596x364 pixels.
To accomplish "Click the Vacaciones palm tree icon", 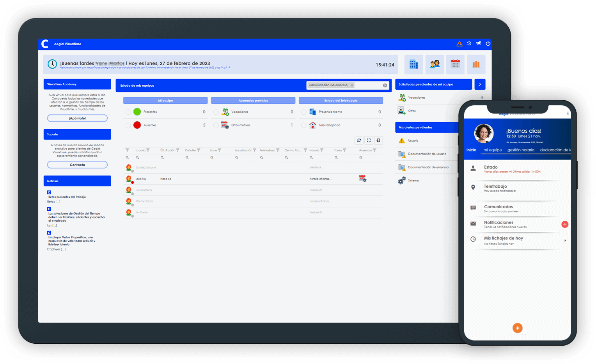I will 402,97.
